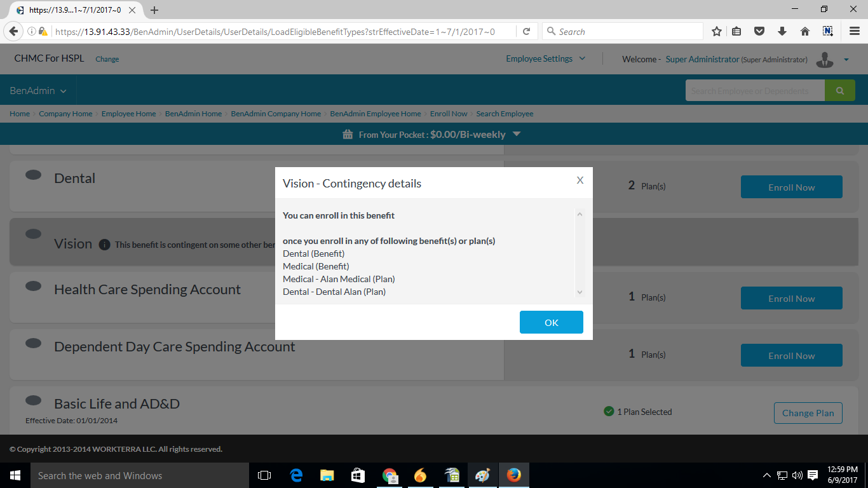Open the BenAdmin navigation menu
This screenshot has width=868, height=488.
tap(38, 91)
